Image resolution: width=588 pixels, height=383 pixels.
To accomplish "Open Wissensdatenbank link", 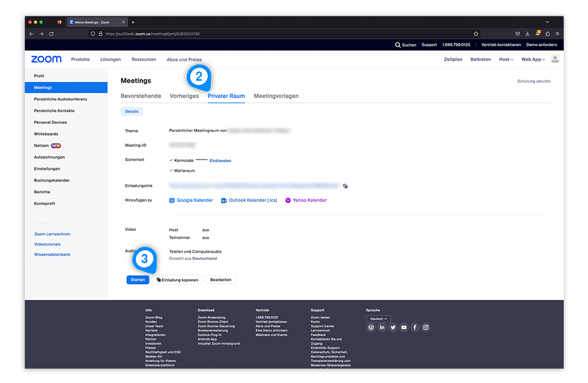I will tap(52, 254).
